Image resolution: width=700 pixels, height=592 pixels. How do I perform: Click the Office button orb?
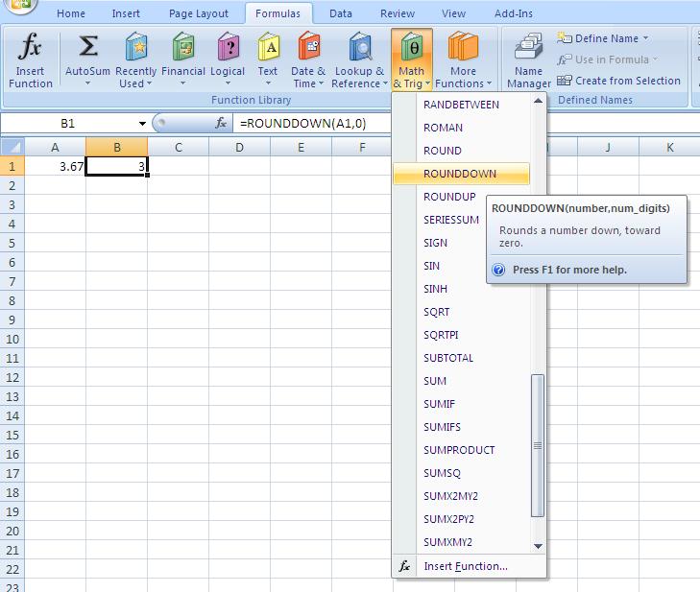[18, 6]
